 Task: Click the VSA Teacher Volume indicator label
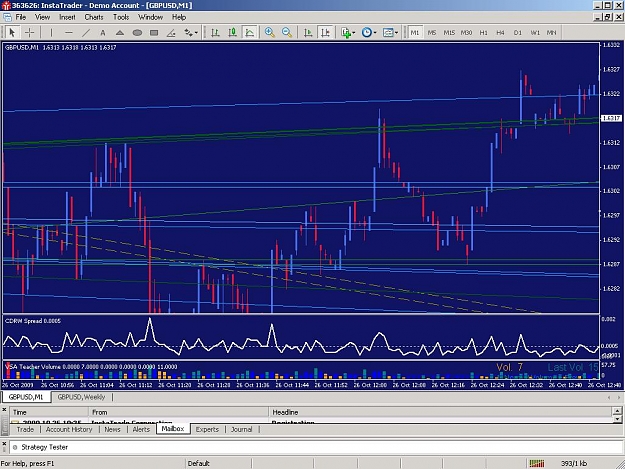[x=91, y=367]
